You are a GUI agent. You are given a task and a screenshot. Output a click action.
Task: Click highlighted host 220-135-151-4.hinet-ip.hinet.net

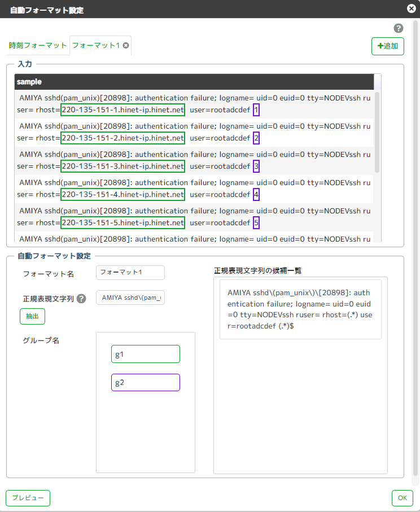(123, 195)
